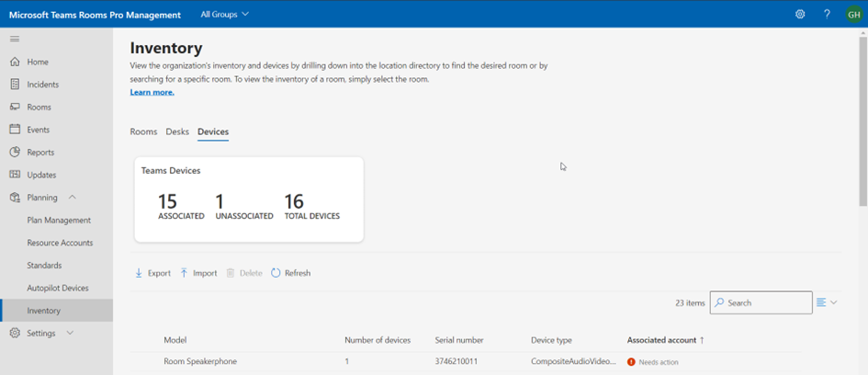Viewport: 868px width, 375px height.
Task: Expand the Settings section chevron
Action: [70, 333]
